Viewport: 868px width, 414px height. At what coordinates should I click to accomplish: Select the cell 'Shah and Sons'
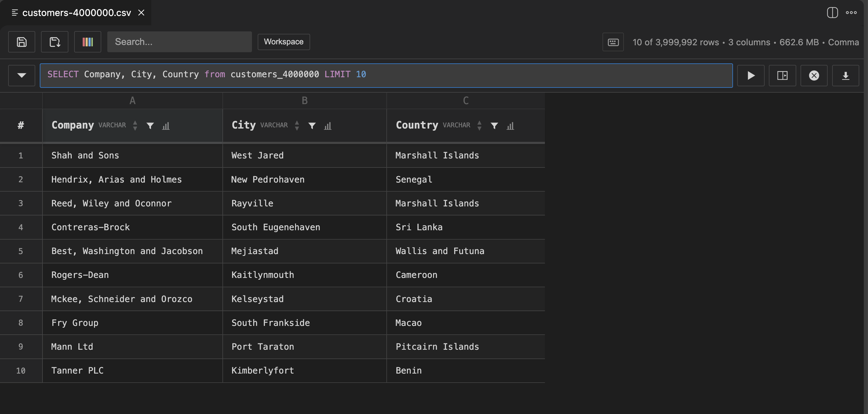tap(132, 155)
